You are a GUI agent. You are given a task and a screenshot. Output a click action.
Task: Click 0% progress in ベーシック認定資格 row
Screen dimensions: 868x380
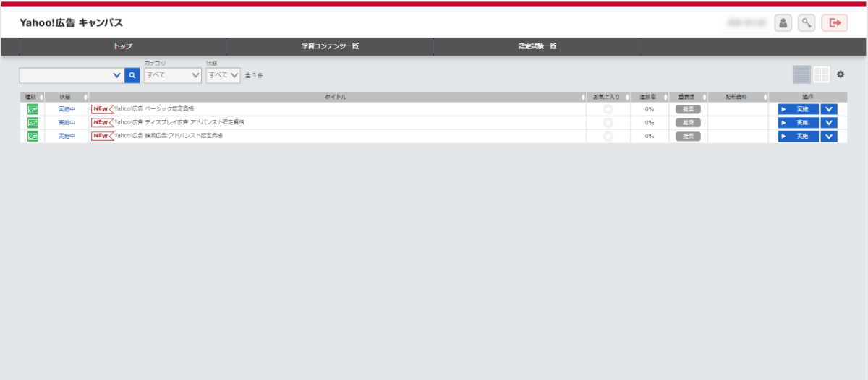click(650, 109)
